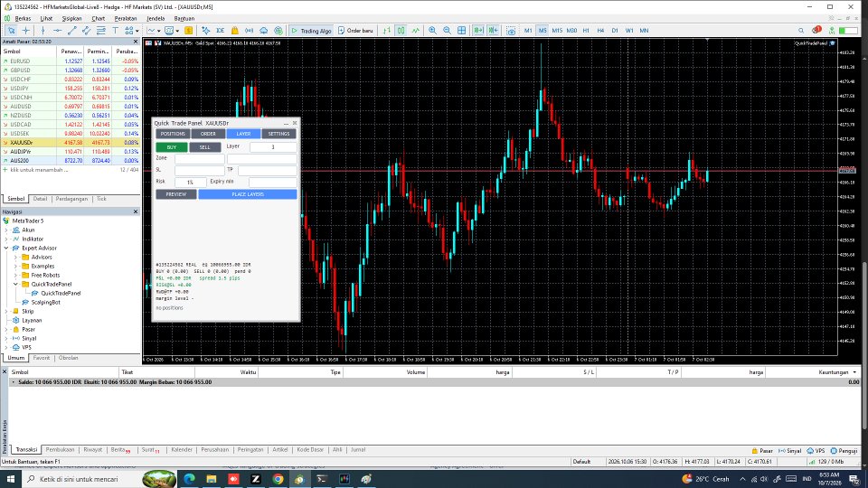Click the PREVIEW button
Viewport: 868px width, 488px height.
[x=176, y=194]
